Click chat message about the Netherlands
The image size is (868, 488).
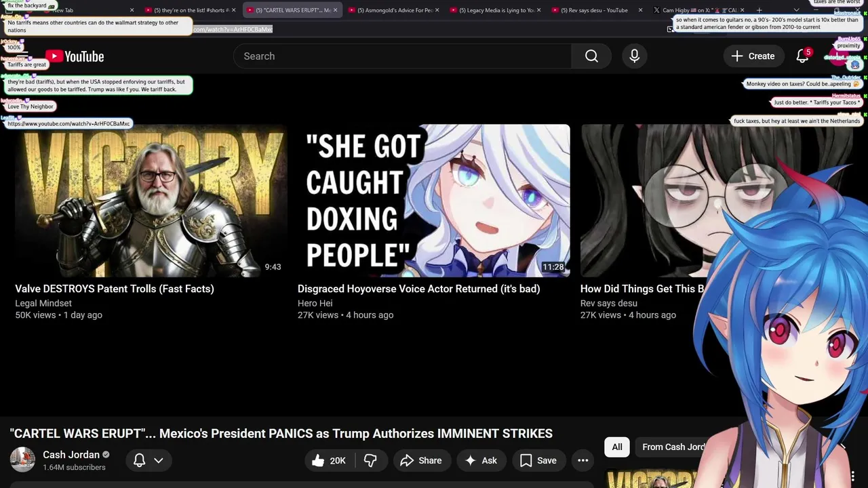[x=797, y=121]
